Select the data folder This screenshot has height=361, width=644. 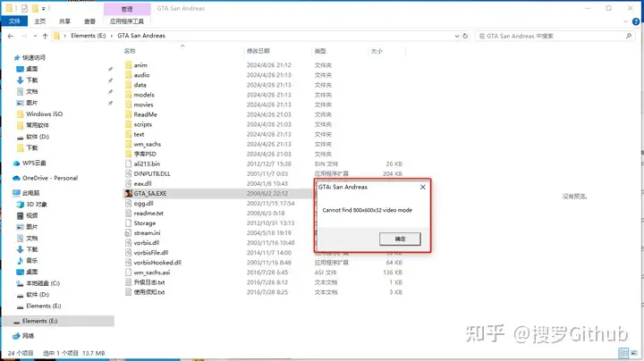(140, 85)
